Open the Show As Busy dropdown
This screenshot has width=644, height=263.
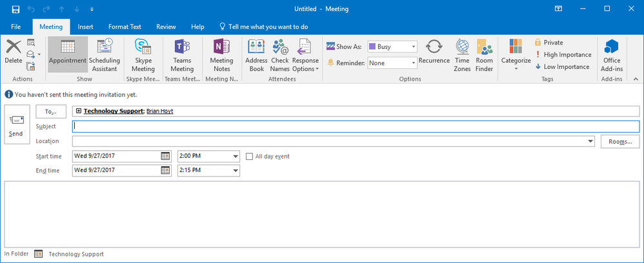(x=412, y=46)
